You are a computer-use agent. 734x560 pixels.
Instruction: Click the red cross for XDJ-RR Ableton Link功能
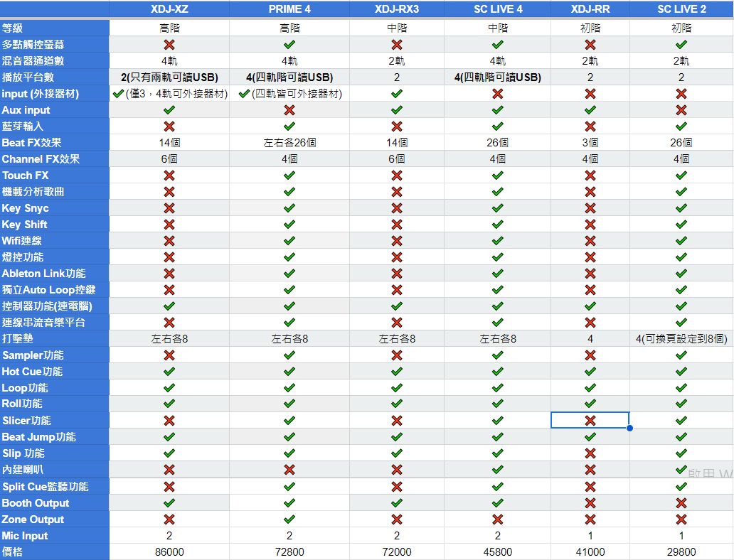coord(590,273)
